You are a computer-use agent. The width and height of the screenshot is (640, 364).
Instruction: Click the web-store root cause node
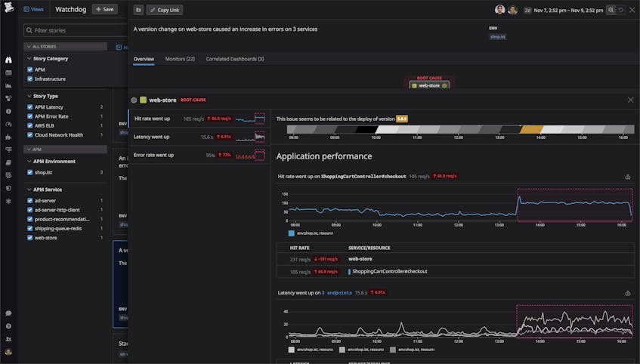pyautogui.click(x=429, y=85)
